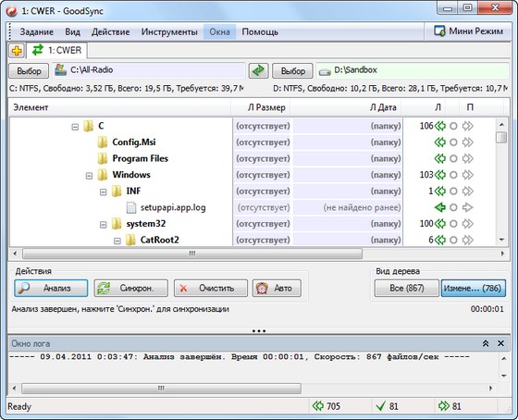Viewport: 518px width, 420px height.
Task: Select do-nothing circle in system32 row
Action: coord(453,224)
